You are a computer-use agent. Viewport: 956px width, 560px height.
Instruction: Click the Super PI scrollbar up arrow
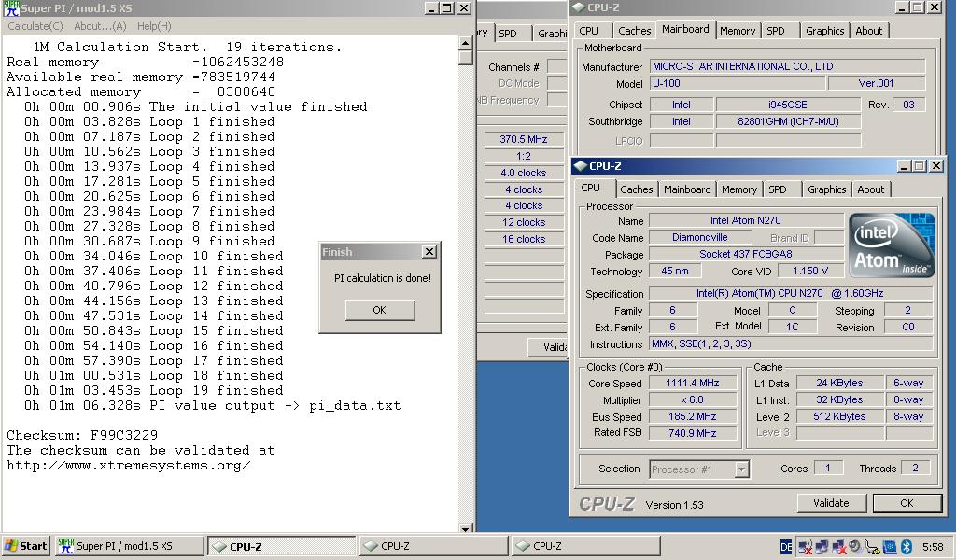click(x=466, y=43)
